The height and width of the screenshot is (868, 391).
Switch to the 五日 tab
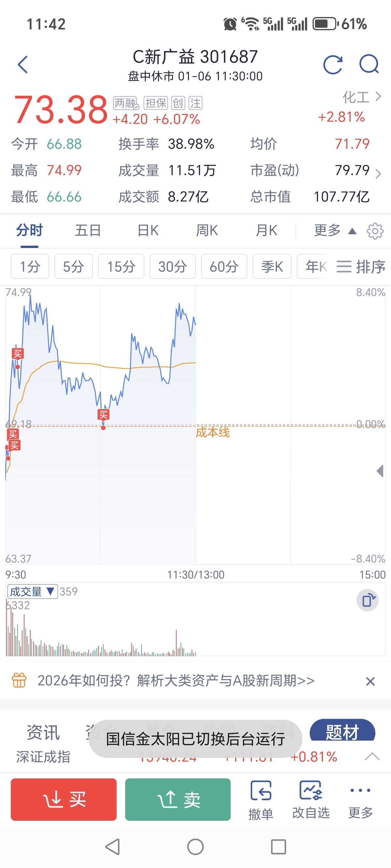click(x=88, y=231)
